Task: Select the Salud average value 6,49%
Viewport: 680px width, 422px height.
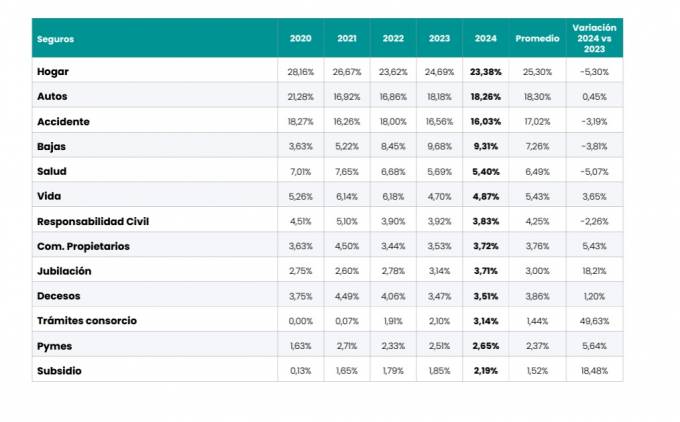Action: [537, 171]
